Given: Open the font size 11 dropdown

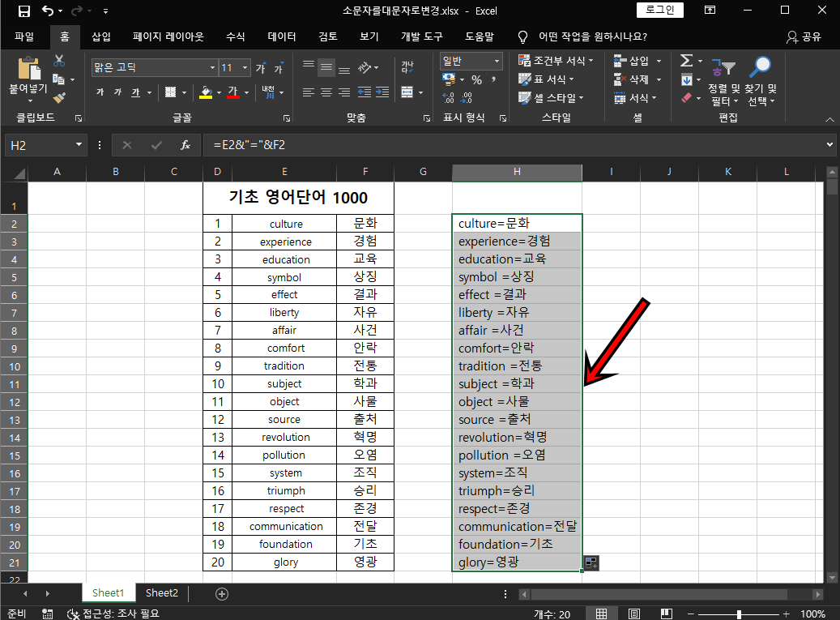Looking at the screenshot, I should pyautogui.click(x=245, y=67).
